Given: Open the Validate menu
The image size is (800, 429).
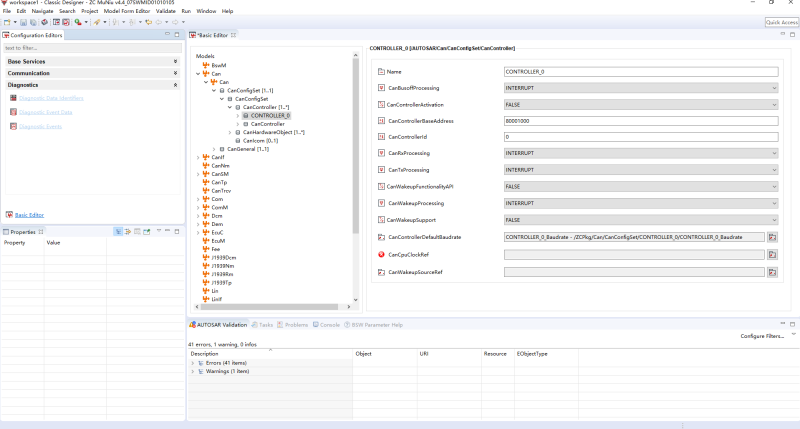Looking at the screenshot, I should [165, 11].
